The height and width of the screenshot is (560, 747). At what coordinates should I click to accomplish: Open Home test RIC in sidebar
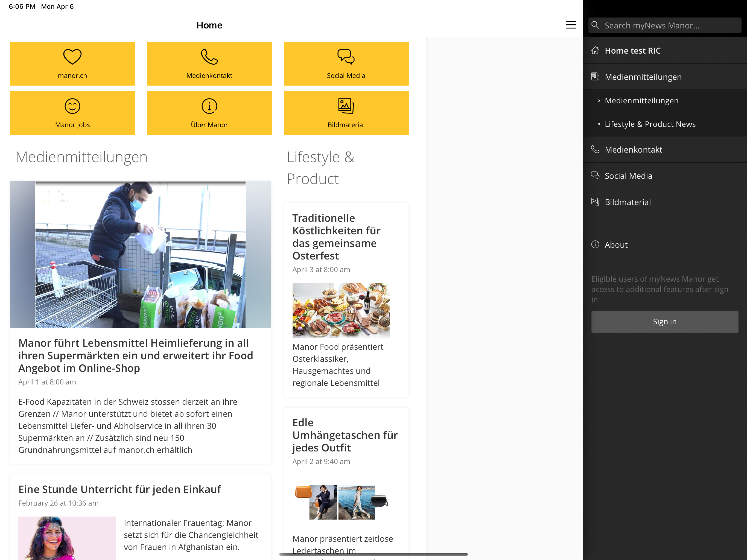pos(665,51)
